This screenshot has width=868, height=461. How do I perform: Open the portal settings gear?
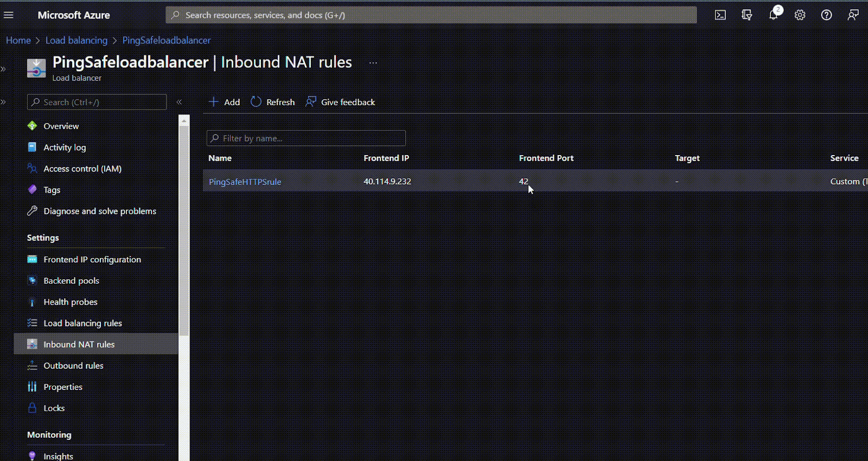click(800, 15)
